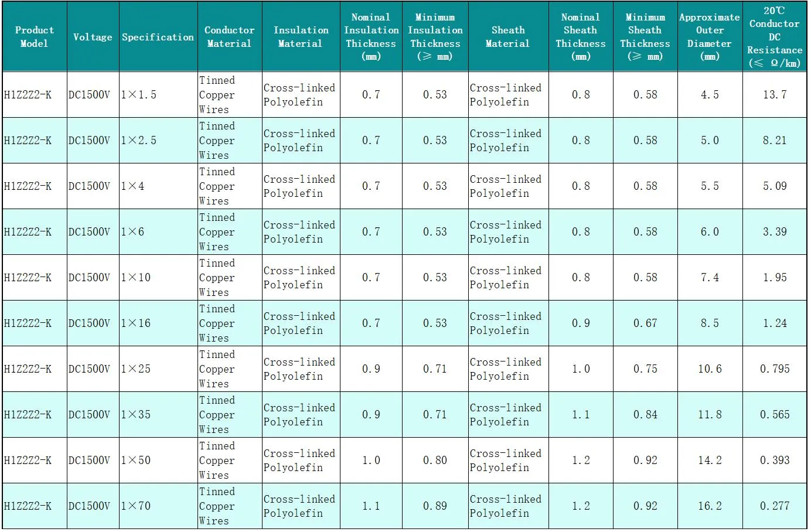The height and width of the screenshot is (532, 811).
Task: Click the resistance value 0.393
Action: pos(775,460)
